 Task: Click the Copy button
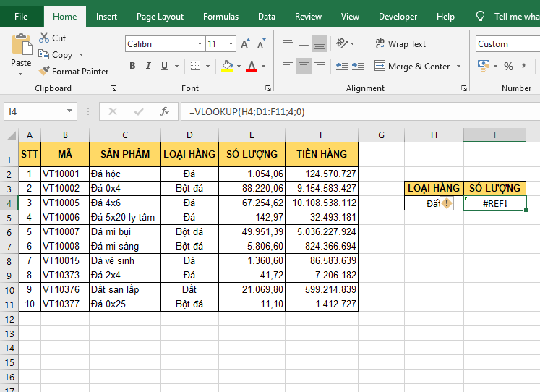pos(61,55)
